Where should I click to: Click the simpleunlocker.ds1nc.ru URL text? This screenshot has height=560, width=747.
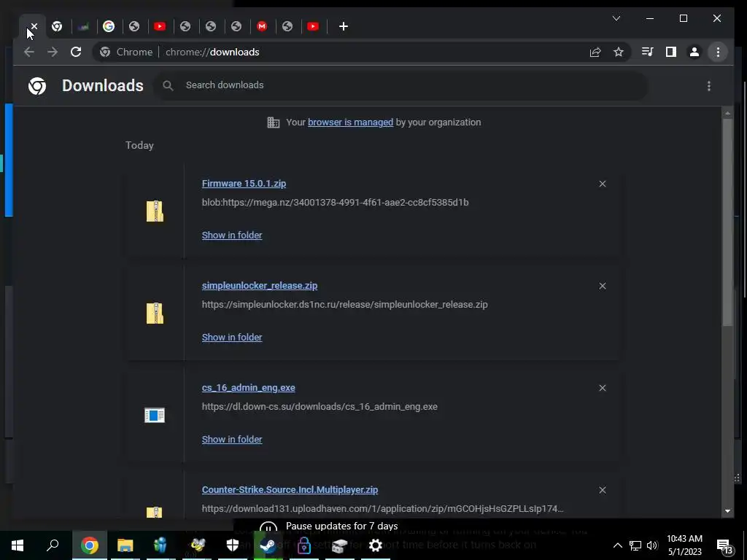pyautogui.click(x=345, y=304)
